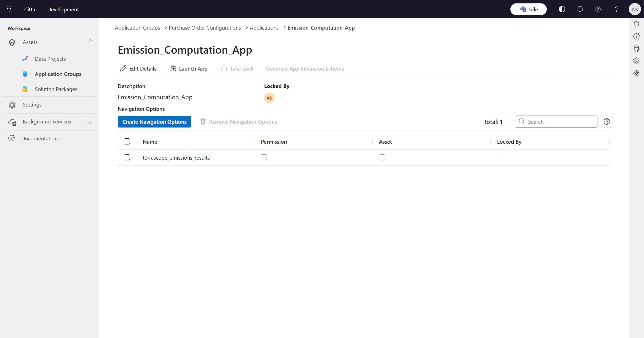Image resolution: width=644 pixels, height=338 pixels.
Task: Click the help question mark icon
Action: click(x=616, y=9)
